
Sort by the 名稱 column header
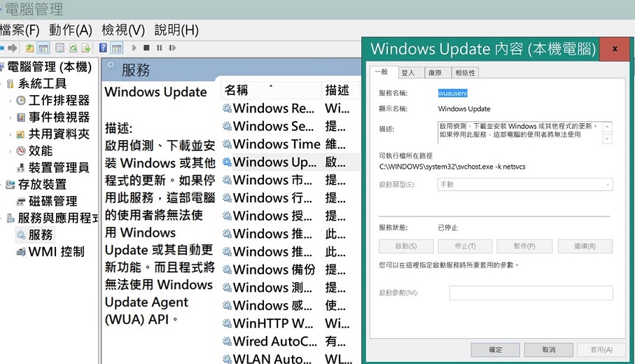point(270,90)
